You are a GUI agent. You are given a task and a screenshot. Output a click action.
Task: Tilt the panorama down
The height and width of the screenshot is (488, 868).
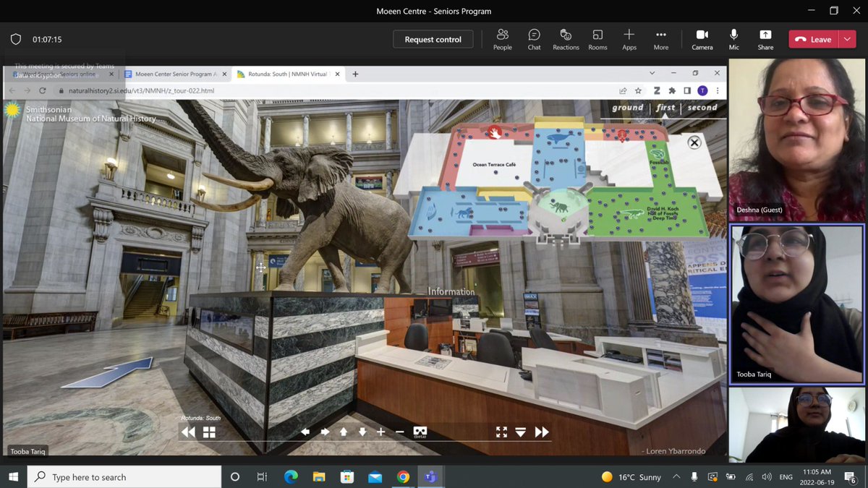(362, 432)
